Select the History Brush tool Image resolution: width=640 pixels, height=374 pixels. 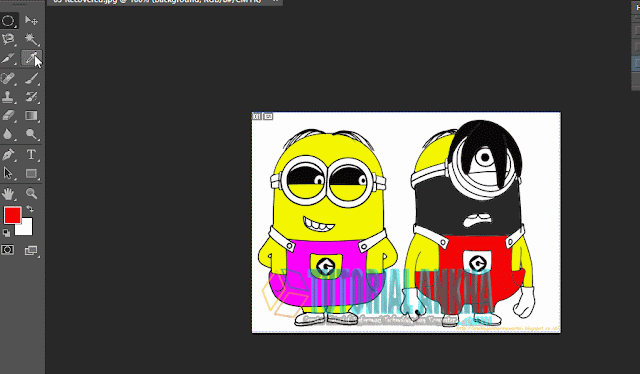31,97
